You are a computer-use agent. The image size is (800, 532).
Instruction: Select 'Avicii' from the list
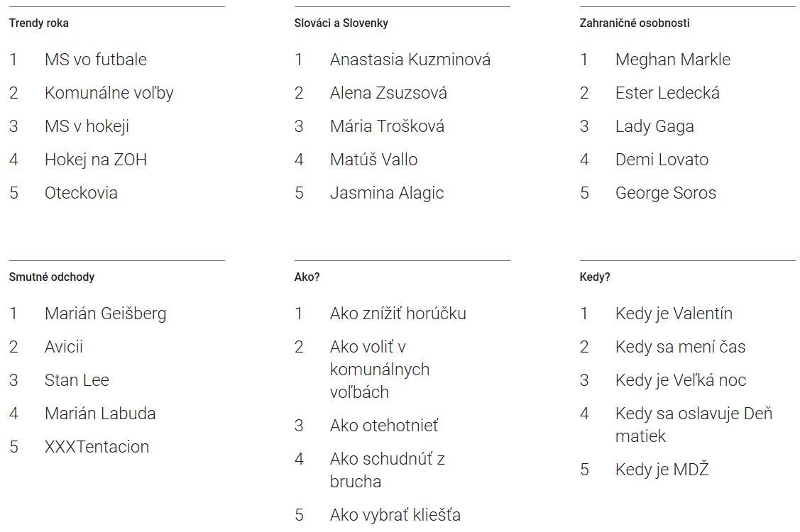(64, 347)
